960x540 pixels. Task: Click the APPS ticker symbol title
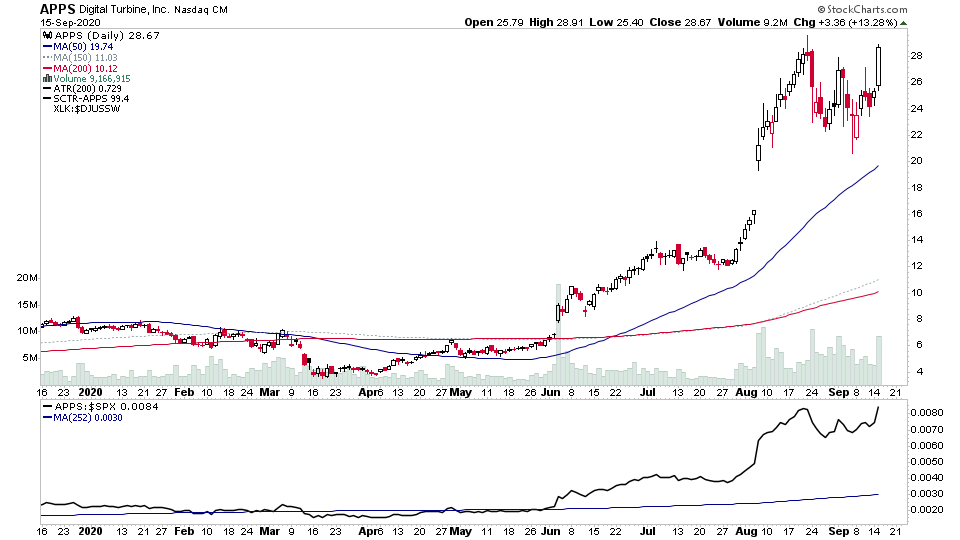coord(58,9)
